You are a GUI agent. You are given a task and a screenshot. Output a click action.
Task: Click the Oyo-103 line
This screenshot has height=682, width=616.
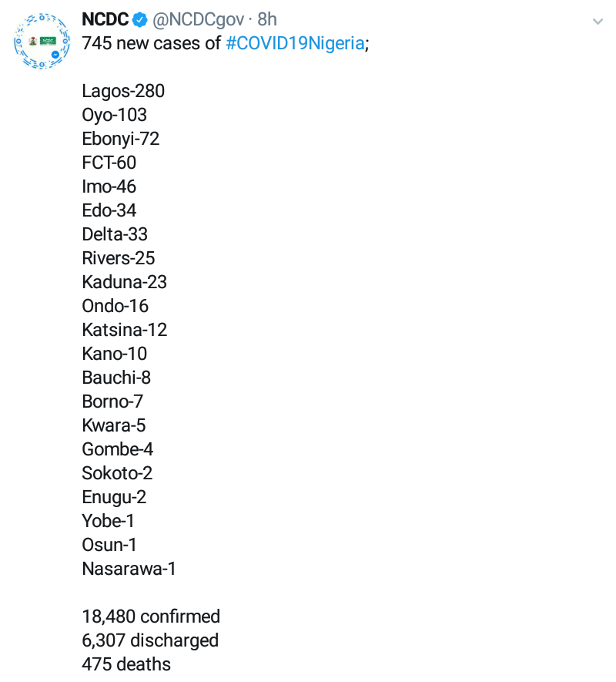tap(114, 115)
